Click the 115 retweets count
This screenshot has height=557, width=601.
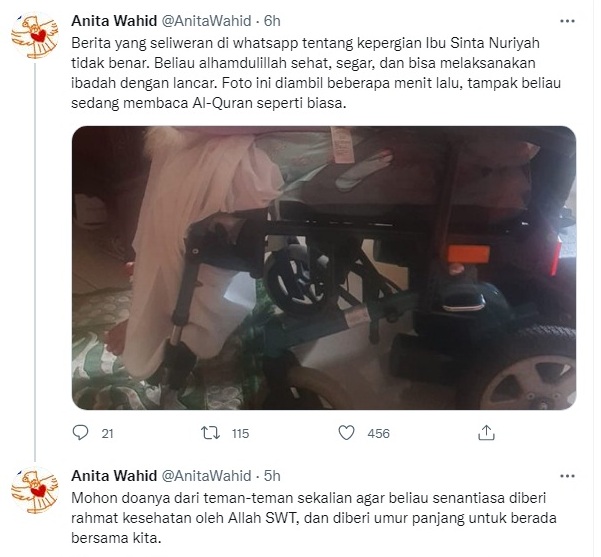[240, 434]
